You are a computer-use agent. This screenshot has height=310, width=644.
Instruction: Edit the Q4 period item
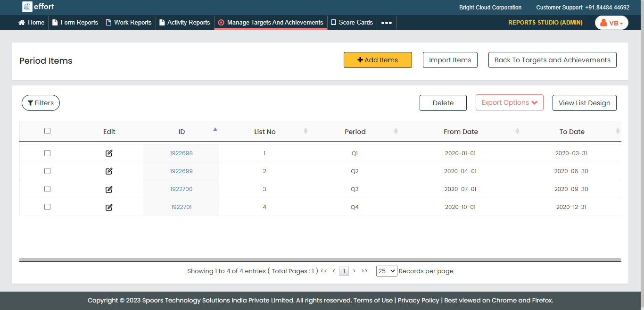[109, 207]
